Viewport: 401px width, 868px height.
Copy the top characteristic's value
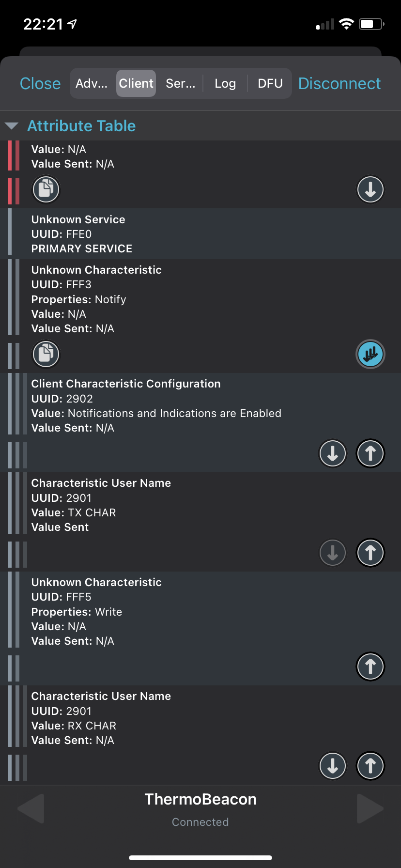click(x=46, y=189)
